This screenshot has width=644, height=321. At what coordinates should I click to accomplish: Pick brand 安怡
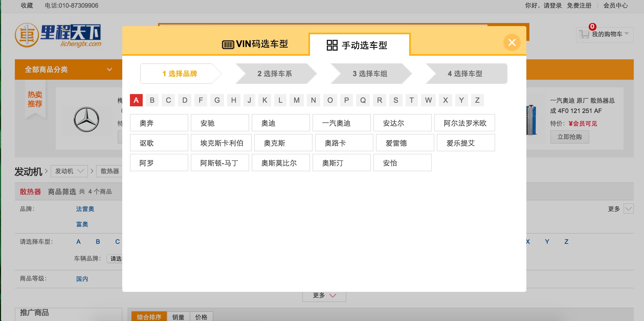[x=403, y=163]
